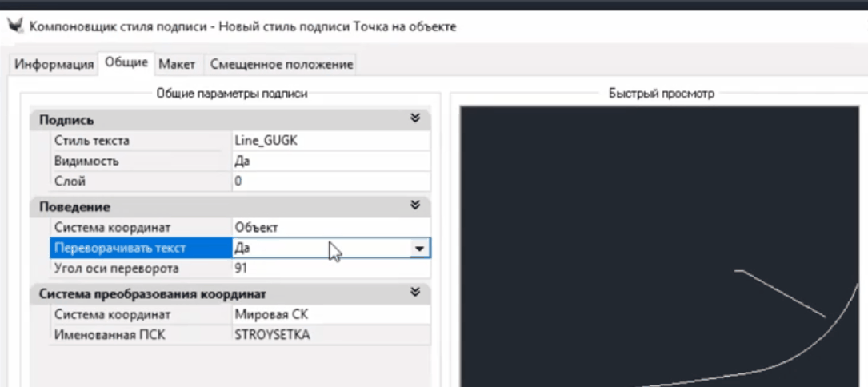Collapse the Подпись section chevron

coord(414,119)
